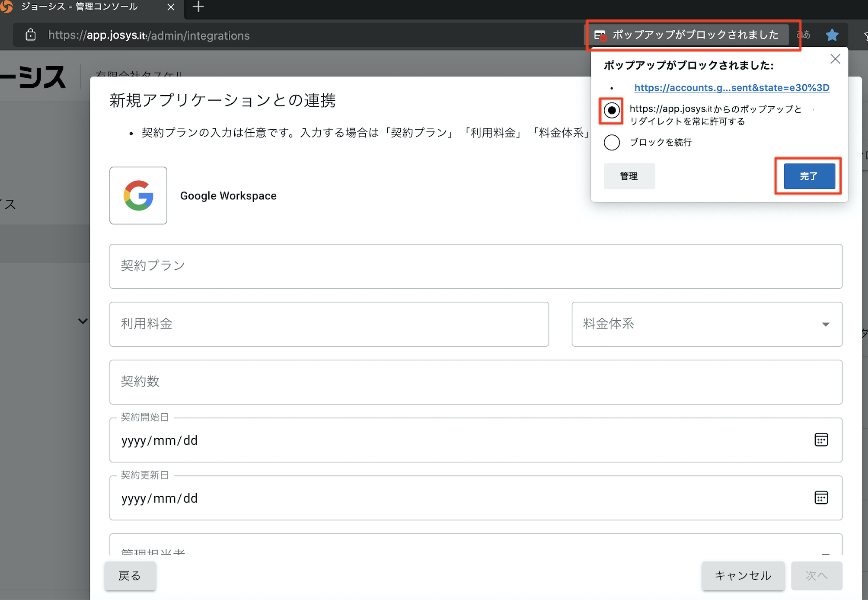The height and width of the screenshot is (600, 868).
Task: Click the Google Workspace logo tile
Action: (x=138, y=195)
